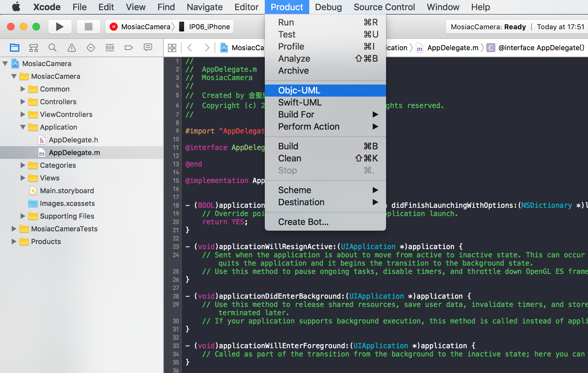Choose Create Bot… menu item
The width and height of the screenshot is (588, 373).
(325, 222)
